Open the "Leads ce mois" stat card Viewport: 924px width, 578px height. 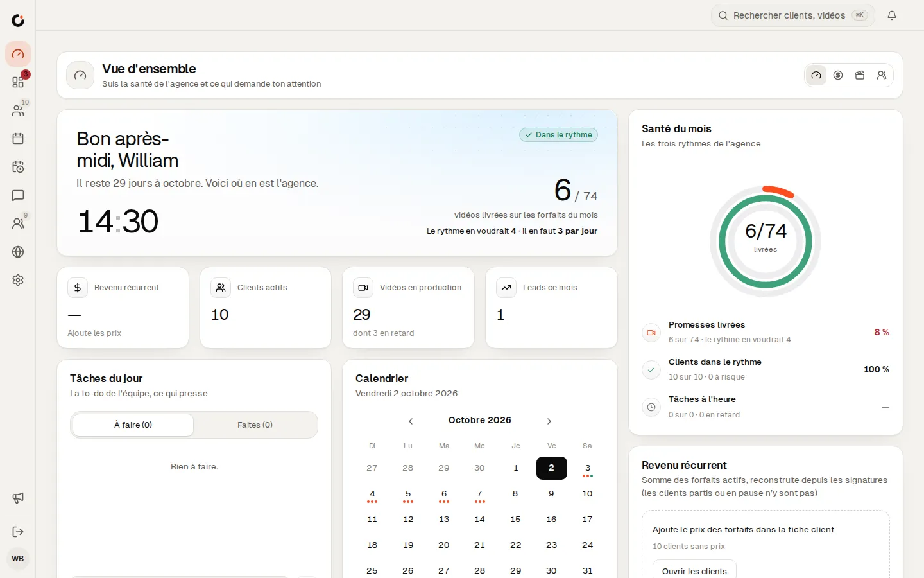click(x=551, y=308)
